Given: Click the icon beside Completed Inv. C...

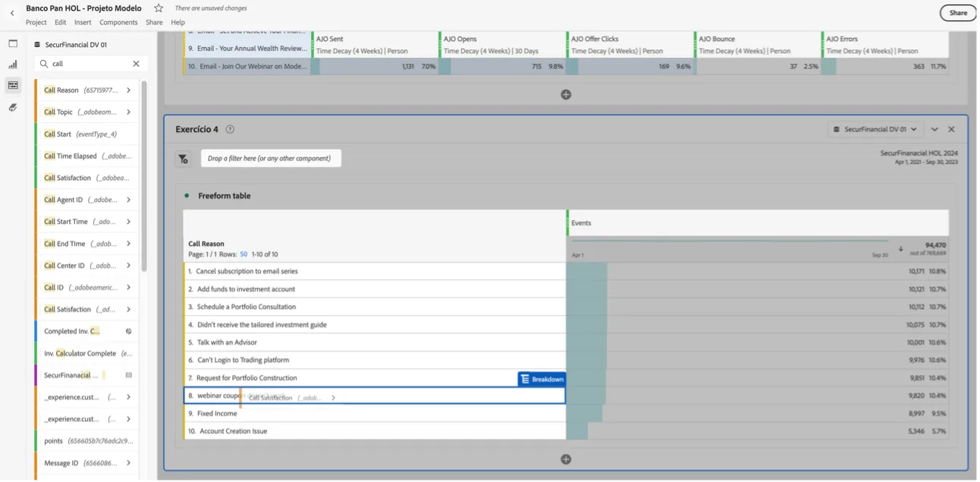Looking at the screenshot, I should pyautogui.click(x=128, y=332).
